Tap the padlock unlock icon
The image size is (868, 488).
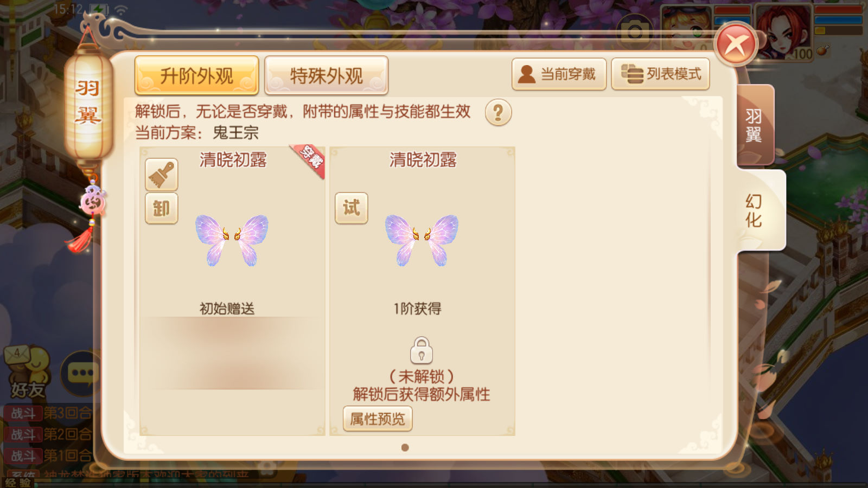422,350
